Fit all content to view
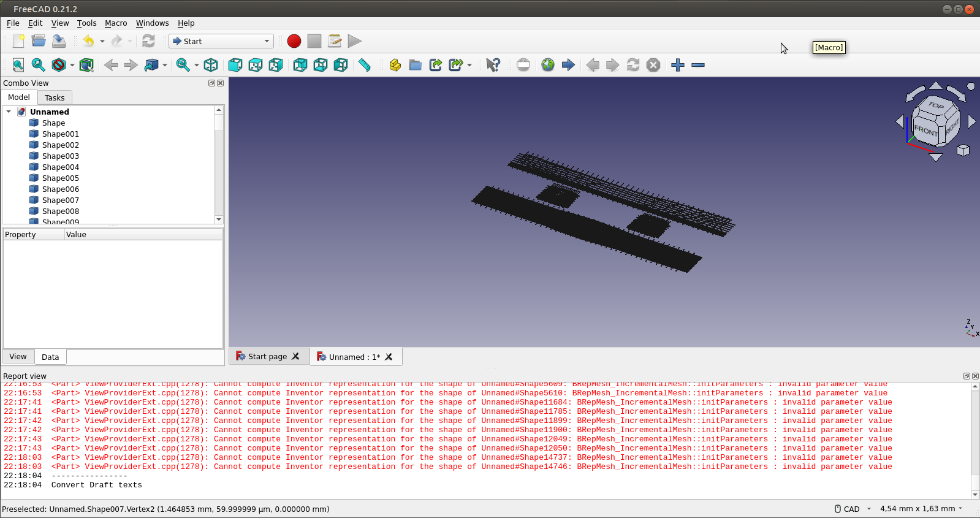Screen dimensions: 980x518 (x=18, y=65)
